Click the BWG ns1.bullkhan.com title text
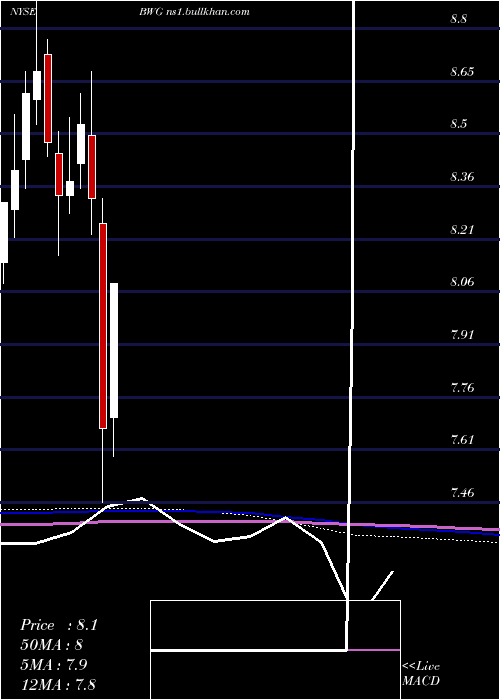The width and height of the screenshot is (500, 700). (x=193, y=12)
